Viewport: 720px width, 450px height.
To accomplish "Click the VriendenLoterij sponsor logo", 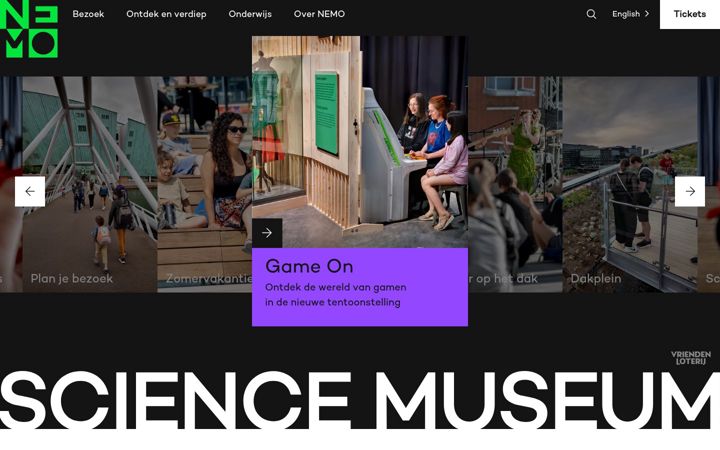I will pos(691,358).
